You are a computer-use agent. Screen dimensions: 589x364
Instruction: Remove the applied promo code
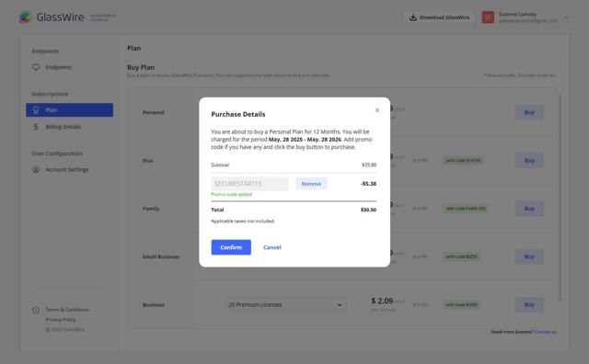pos(311,184)
